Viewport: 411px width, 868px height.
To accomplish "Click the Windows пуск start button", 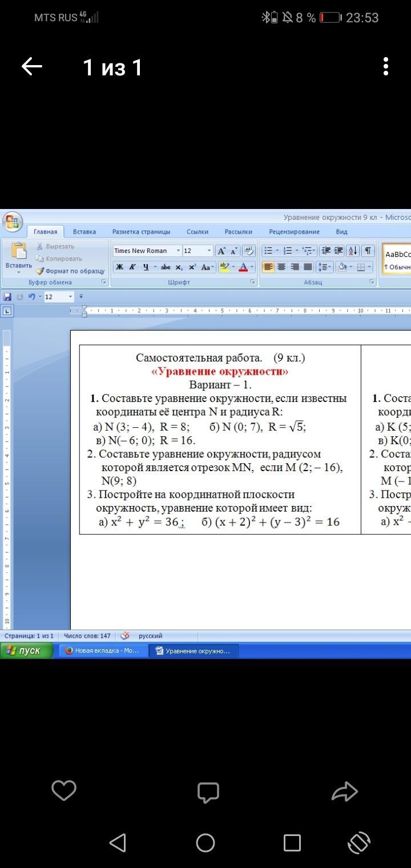I will pyautogui.click(x=27, y=650).
